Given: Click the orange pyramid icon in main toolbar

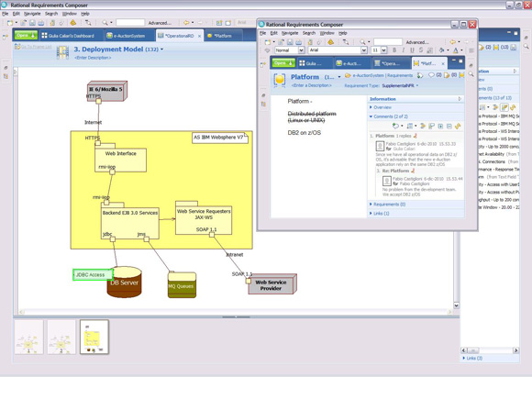Looking at the screenshot, I should coord(73,23).
